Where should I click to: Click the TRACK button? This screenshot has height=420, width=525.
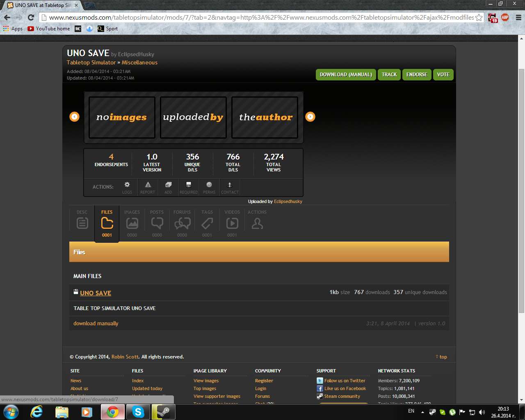[x=389, y=75]
